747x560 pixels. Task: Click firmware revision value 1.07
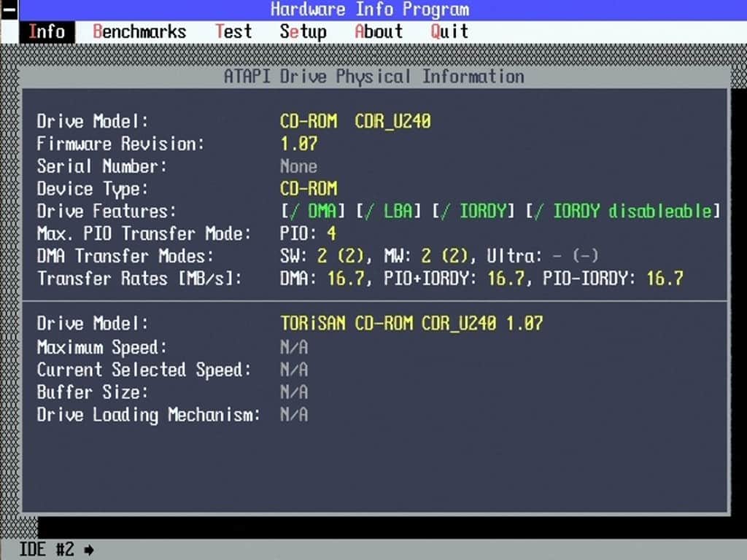[298, 144]
